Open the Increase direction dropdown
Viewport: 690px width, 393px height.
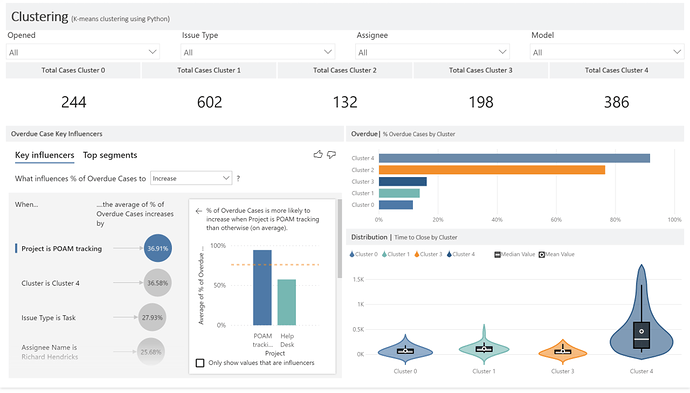click(191, 178)
